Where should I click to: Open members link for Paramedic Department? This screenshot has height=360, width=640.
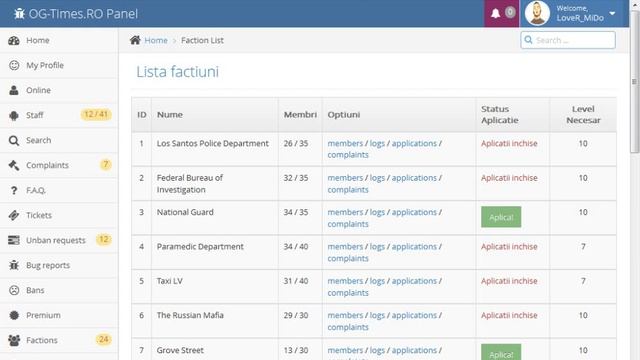pyautogui.click(x=345, y=247)
